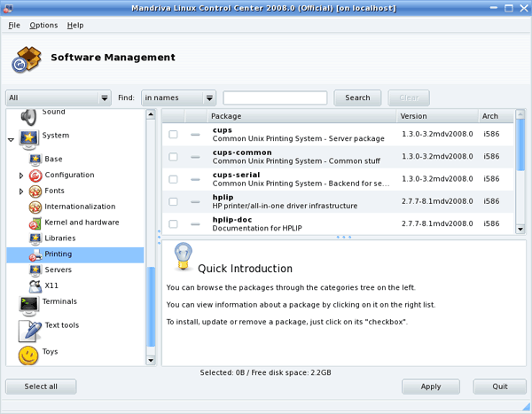The width and height of the screenshot is (532, 414).
Task: Click the Configuration subcategory icon
Action: (x=35, y=176)
